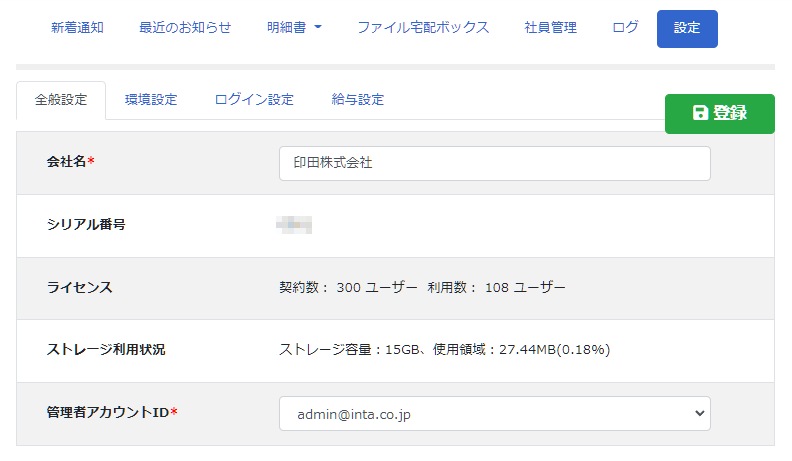The width and height of the screenshot is (792, 461).
Task: Click the ライセンス user count text
Action: 422,288
